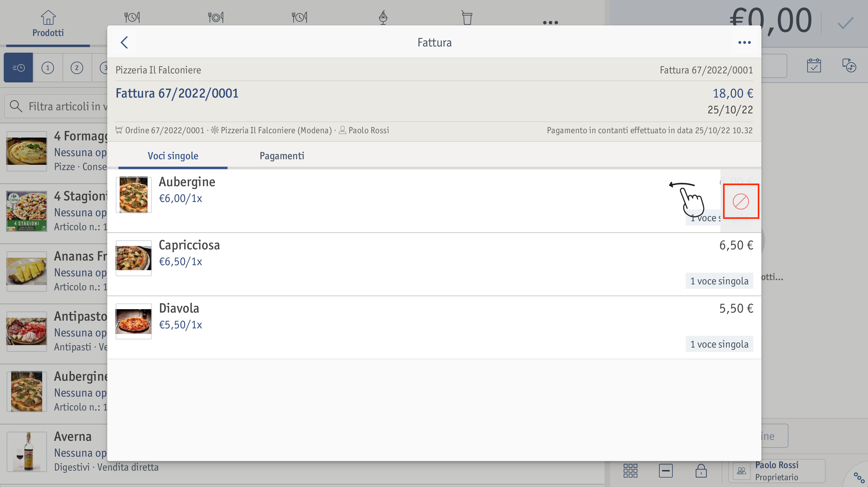The image size is (868, 487).
Task: Confirm order with the checkmark icon
Action: tap(845, 23)
